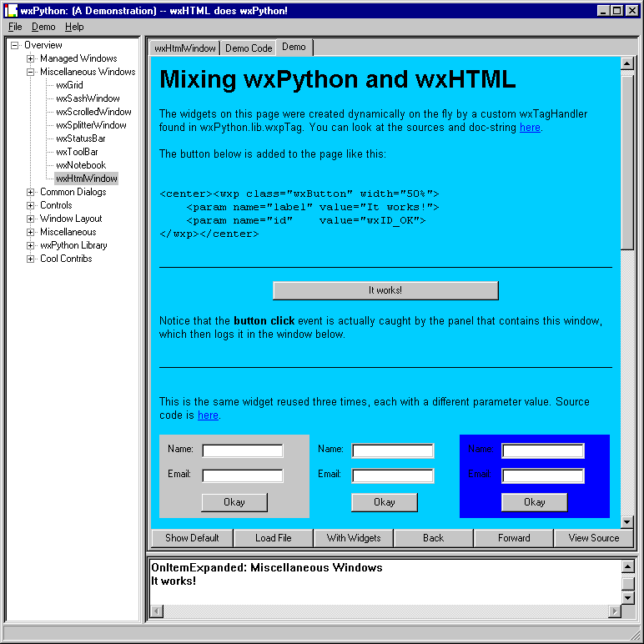Select wxScrolledWindow in the tree
Image resolution: width=644 pixels, height=644 pixels.
pyautogui.click(x=93, y=112)
